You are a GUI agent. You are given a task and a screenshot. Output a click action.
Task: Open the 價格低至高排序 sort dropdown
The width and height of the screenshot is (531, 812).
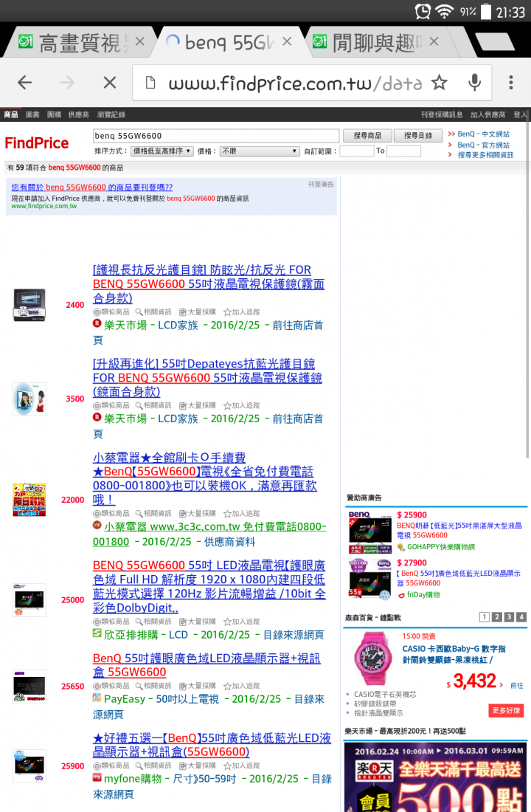click(162, 151)
